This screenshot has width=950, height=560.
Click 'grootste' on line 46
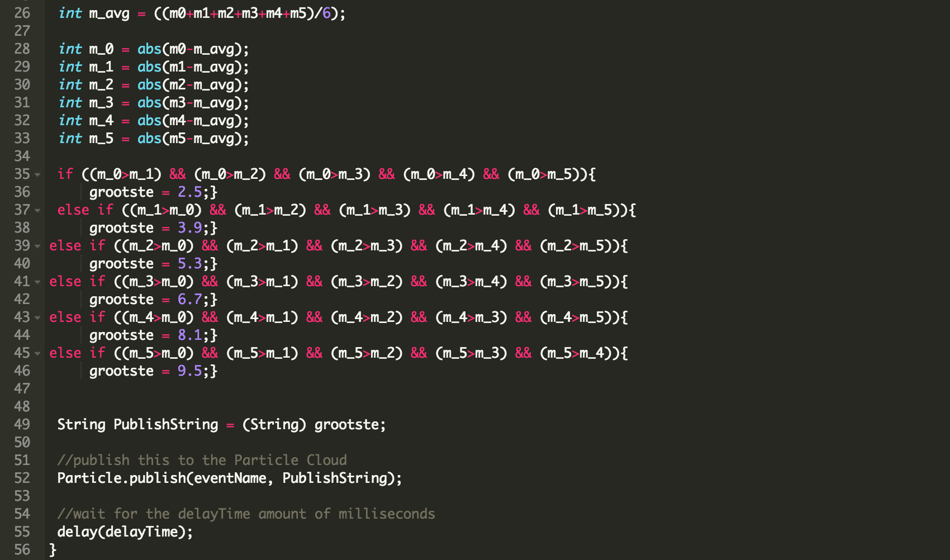(x=121, y=371)
